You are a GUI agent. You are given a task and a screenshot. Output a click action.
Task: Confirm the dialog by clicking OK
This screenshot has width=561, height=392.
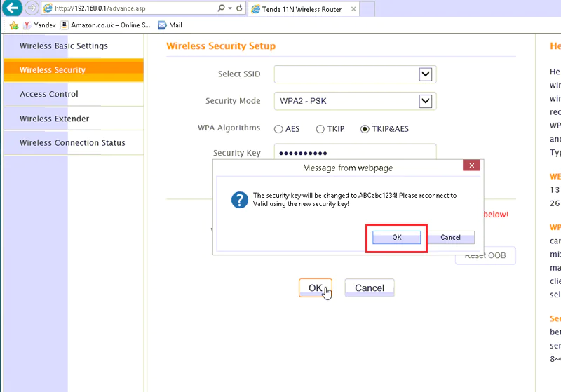click(x=397, y=238)
